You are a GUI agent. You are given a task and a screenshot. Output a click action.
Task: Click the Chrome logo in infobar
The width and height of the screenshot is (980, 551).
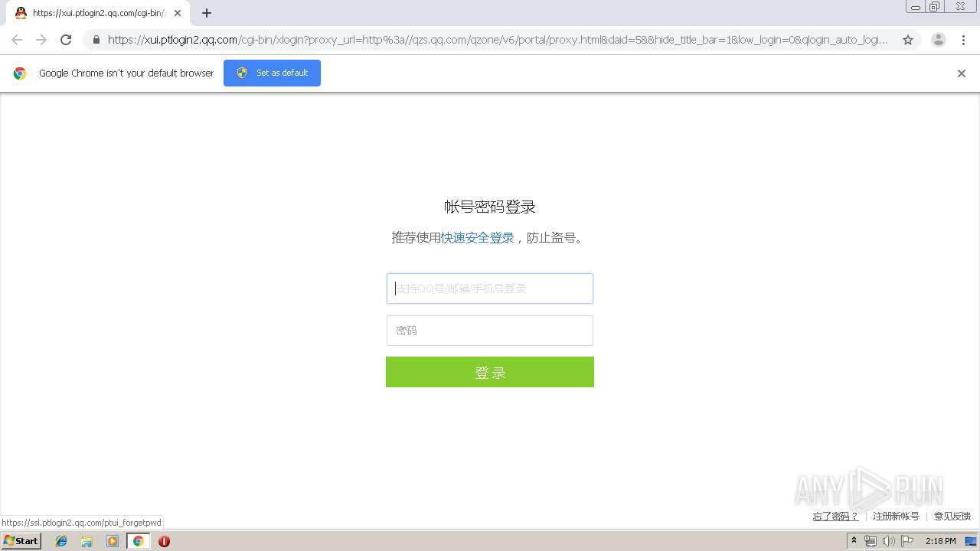tap(20, 73)
